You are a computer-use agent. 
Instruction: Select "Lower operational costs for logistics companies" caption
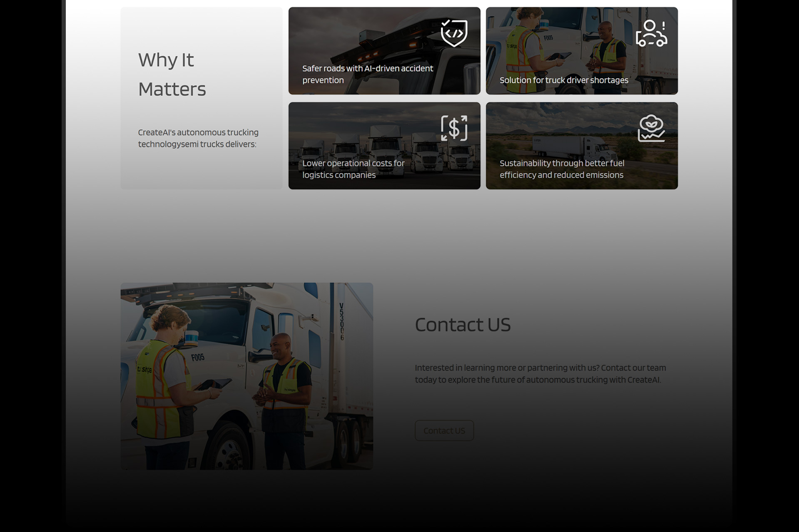coord(353,169)
